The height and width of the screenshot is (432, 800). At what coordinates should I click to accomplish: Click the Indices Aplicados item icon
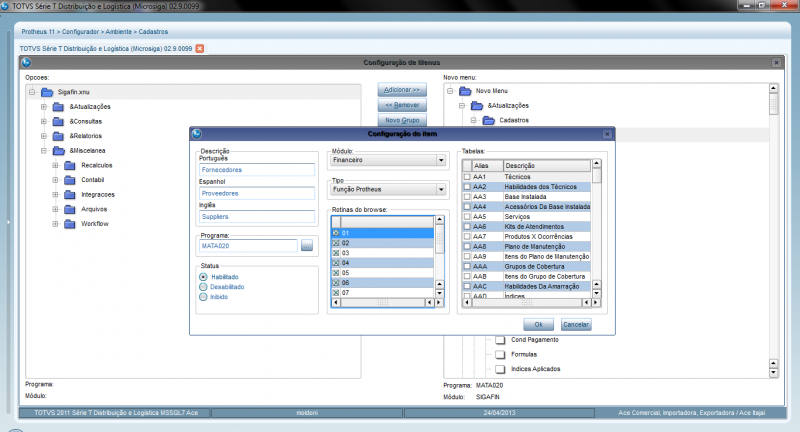[x=501, y=369]
